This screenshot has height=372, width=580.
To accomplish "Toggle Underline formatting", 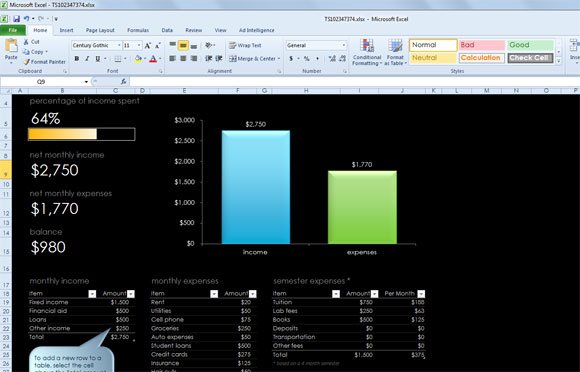I will click(x=98, y=58).
